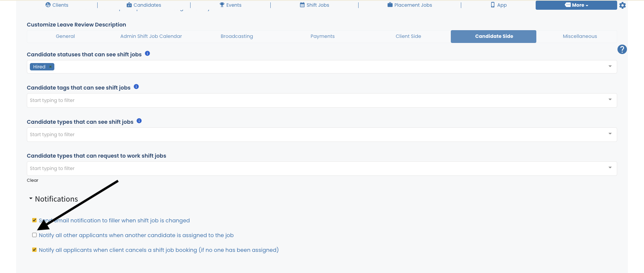Enable notify all other applicants checkbox
Viewport: 644px width, 273px height.
34,235
